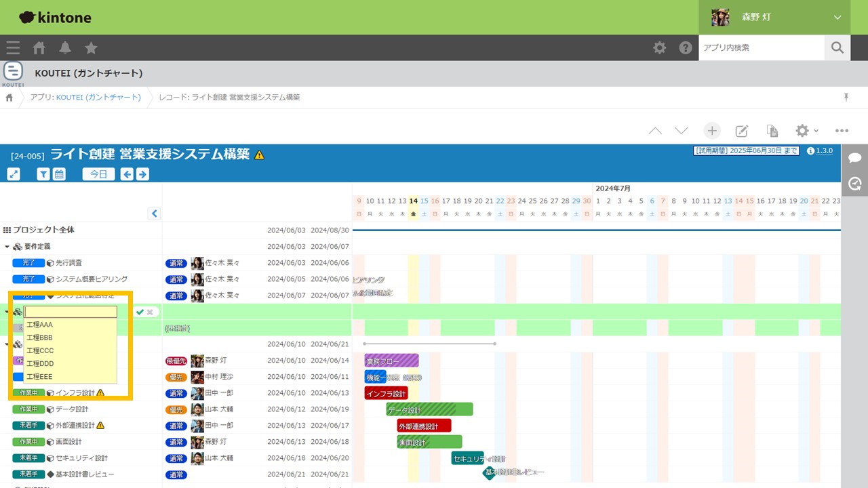Collapse the 要件定義 group
Screen dimensions: 868x488
pos(7,247)
